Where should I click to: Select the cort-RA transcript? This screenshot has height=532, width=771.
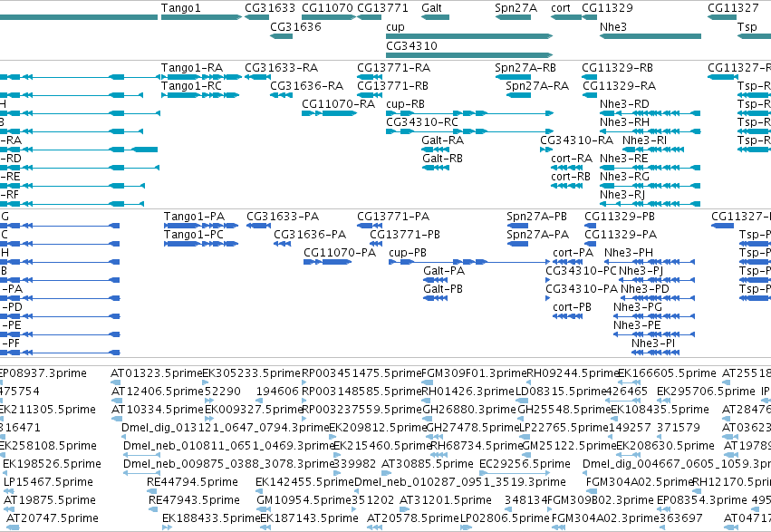(x=566, y=168)
